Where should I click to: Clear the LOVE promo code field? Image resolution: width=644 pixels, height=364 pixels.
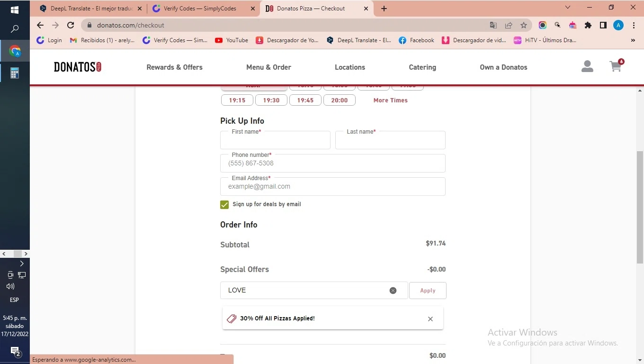[393, 291]
